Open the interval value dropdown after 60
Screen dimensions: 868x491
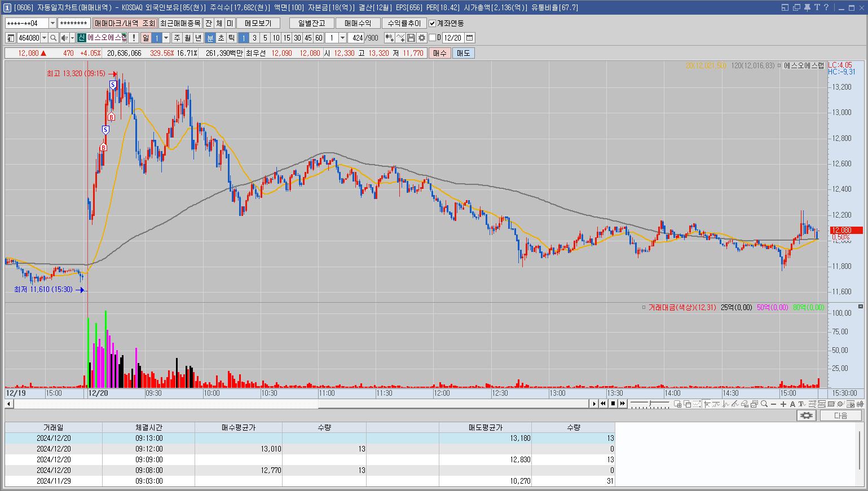coord(342,38)
